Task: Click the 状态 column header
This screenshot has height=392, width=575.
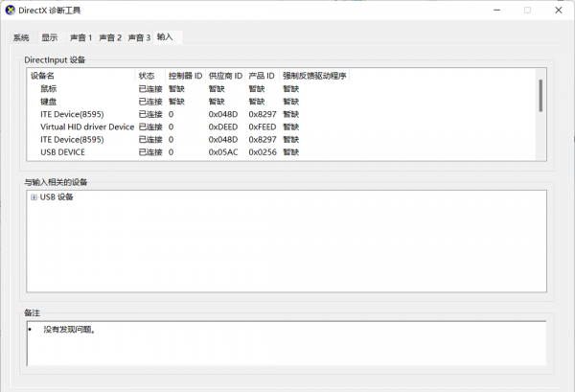Action: click(147, 75)
